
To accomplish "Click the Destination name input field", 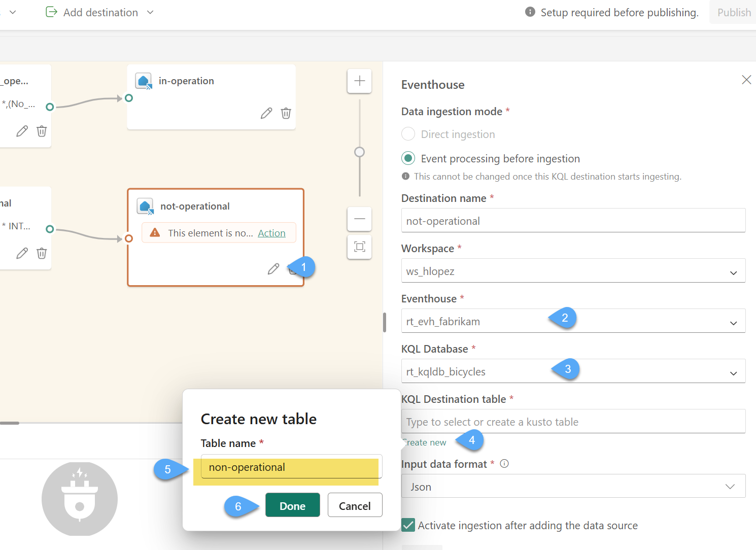I will pos(573,221).
